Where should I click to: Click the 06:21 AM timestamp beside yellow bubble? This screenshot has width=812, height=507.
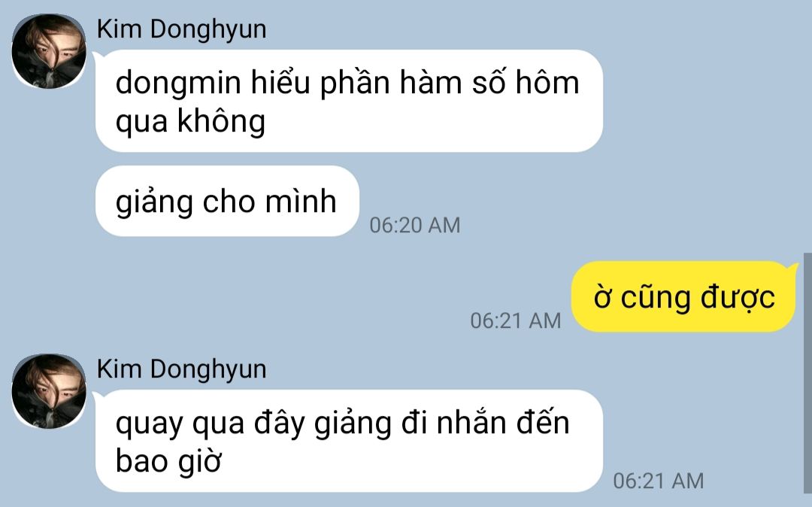pyautogui.click(x=515, y=320)
